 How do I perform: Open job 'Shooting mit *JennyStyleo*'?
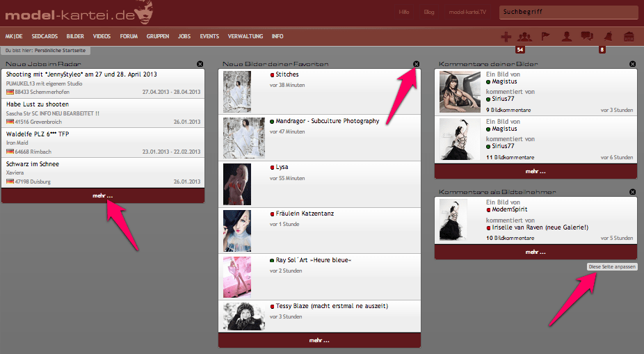[81, 74]
